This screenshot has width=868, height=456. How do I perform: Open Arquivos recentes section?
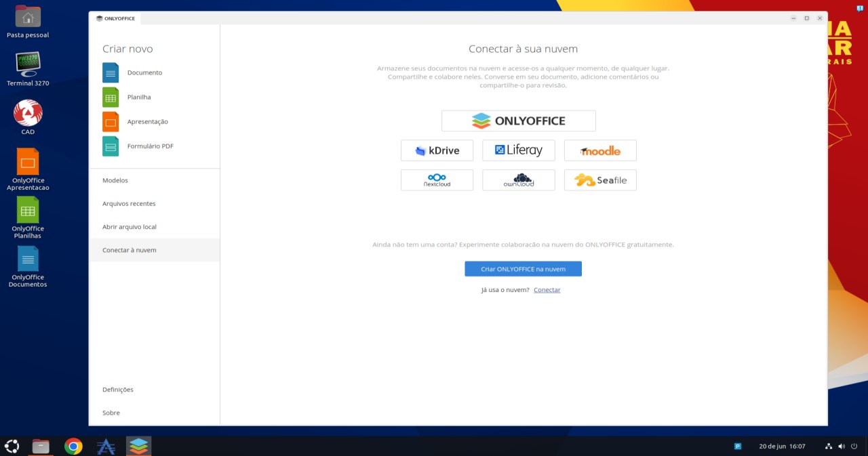(x=129, y=203)
